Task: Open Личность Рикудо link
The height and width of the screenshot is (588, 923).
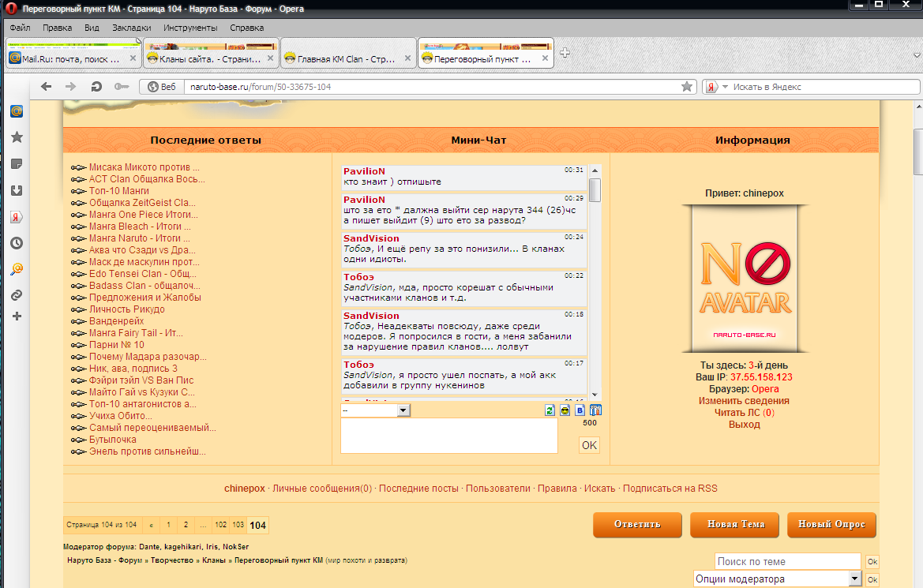Action: tap(126, 309)
